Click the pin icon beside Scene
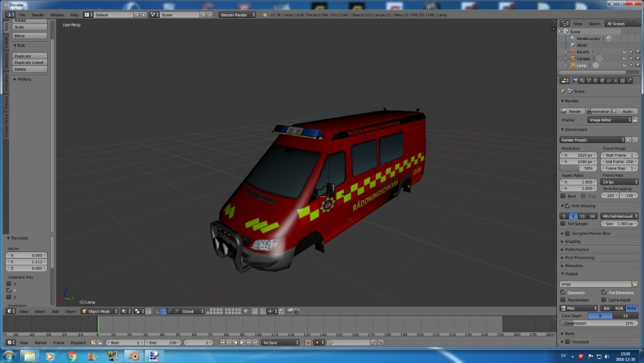 point(563,91)
